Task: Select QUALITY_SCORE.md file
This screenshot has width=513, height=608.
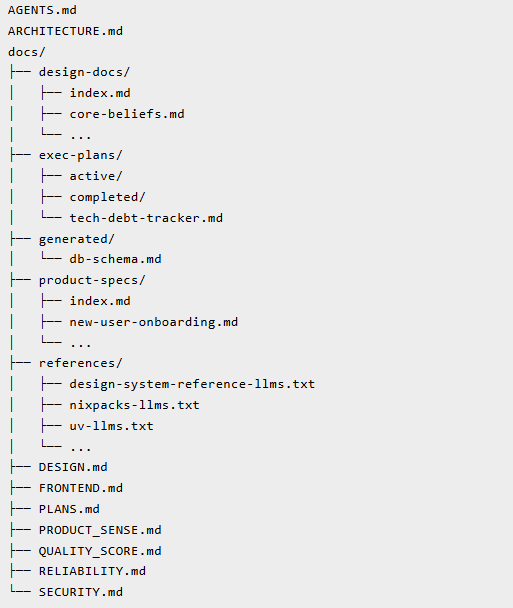Action: [100, 551]
